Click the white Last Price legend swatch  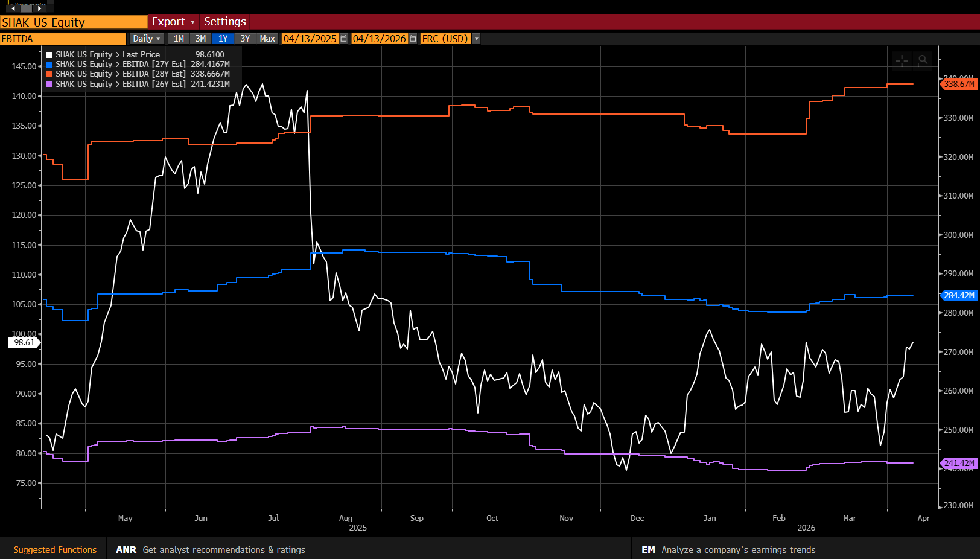click(x=49, y=54)
